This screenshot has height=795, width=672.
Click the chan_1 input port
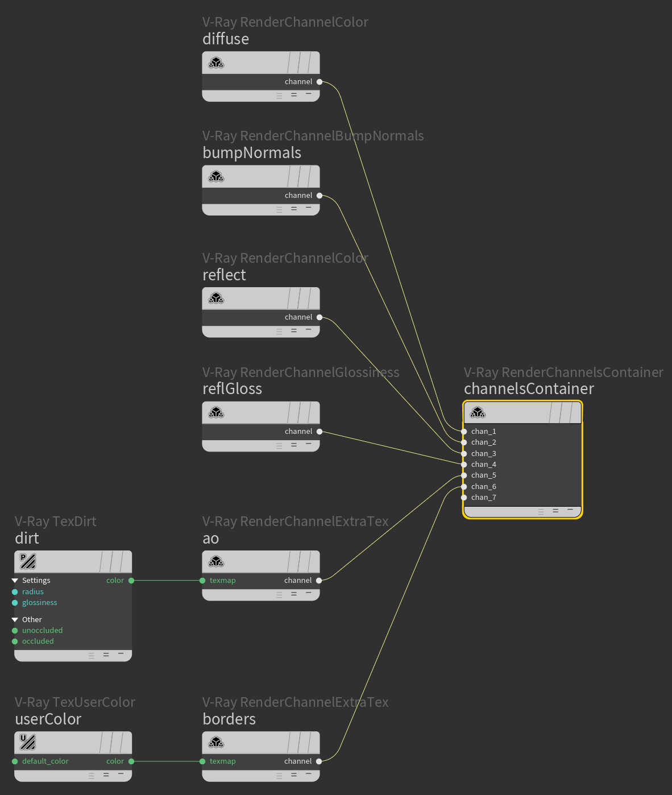[464, 432]
